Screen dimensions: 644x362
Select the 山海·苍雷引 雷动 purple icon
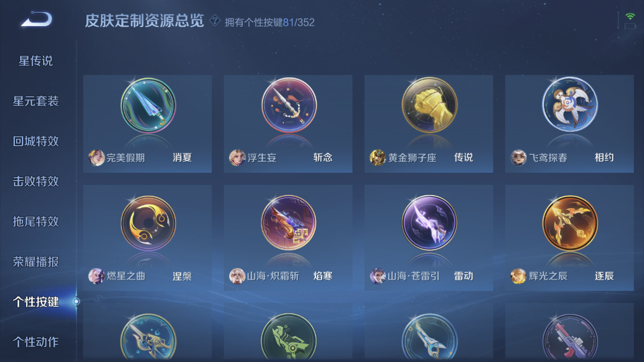point(430,223)
